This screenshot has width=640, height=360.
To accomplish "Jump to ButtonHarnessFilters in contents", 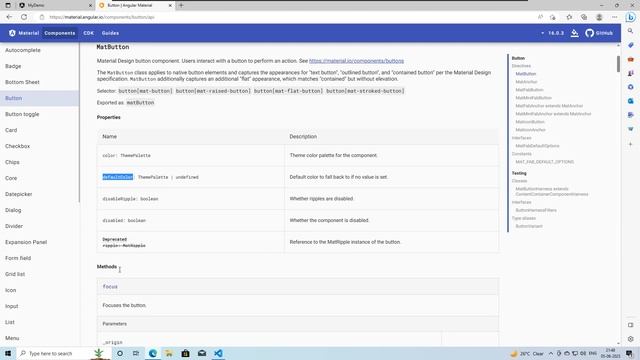I will [536, 210].
